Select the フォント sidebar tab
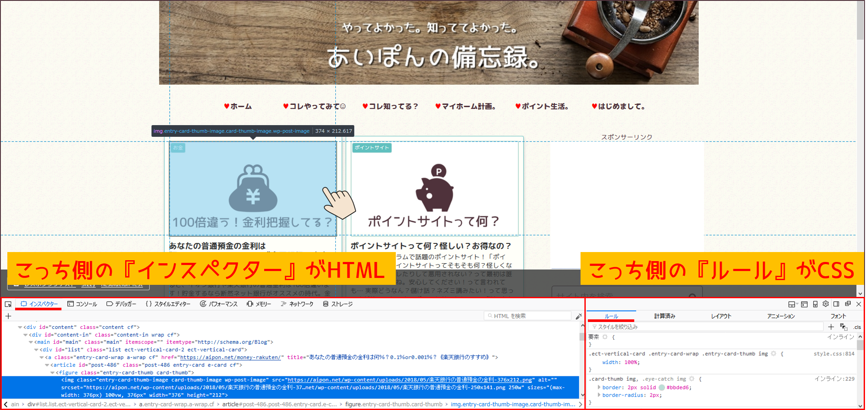 (x=838, y=316)
